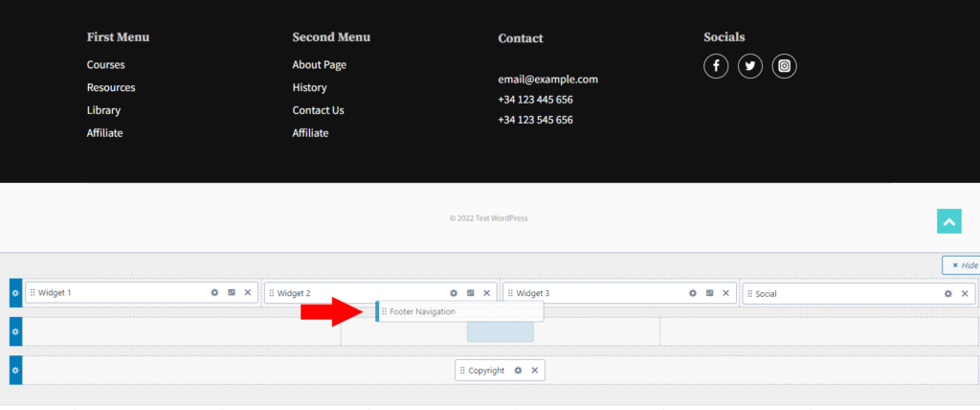Click phone number +34 123 445 656

[536, 100]
